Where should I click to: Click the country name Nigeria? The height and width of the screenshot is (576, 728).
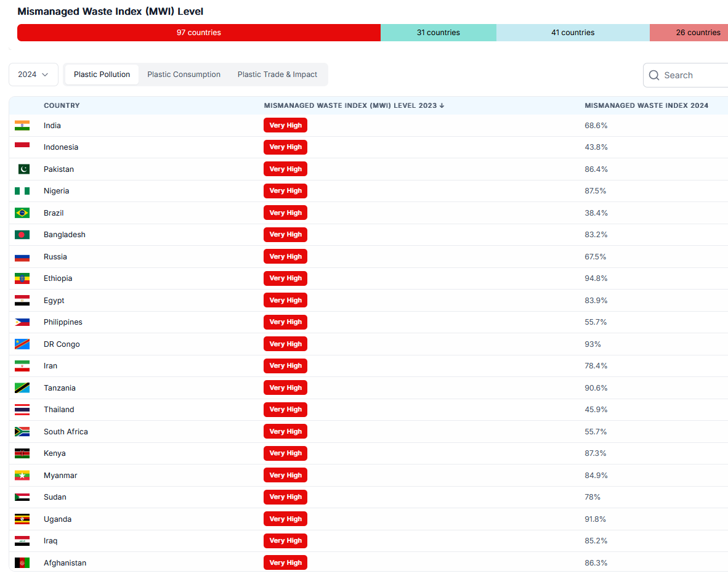(x=56, y=191)
